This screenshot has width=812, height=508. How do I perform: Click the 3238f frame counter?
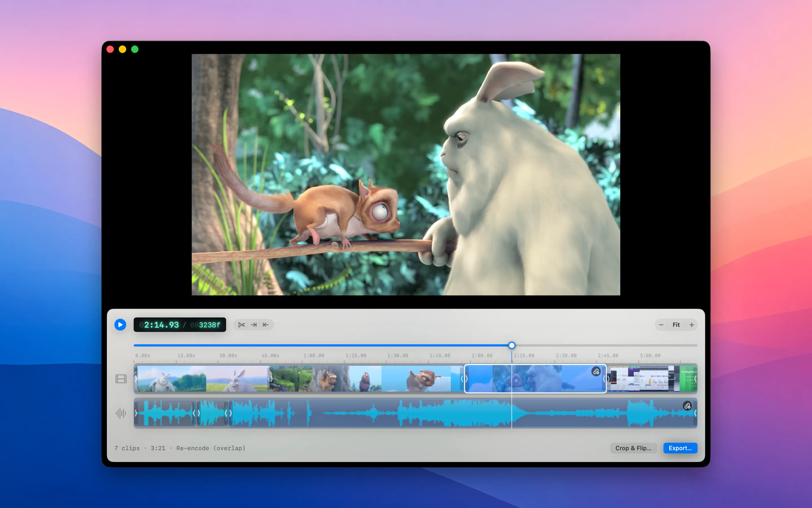(205, 325)
